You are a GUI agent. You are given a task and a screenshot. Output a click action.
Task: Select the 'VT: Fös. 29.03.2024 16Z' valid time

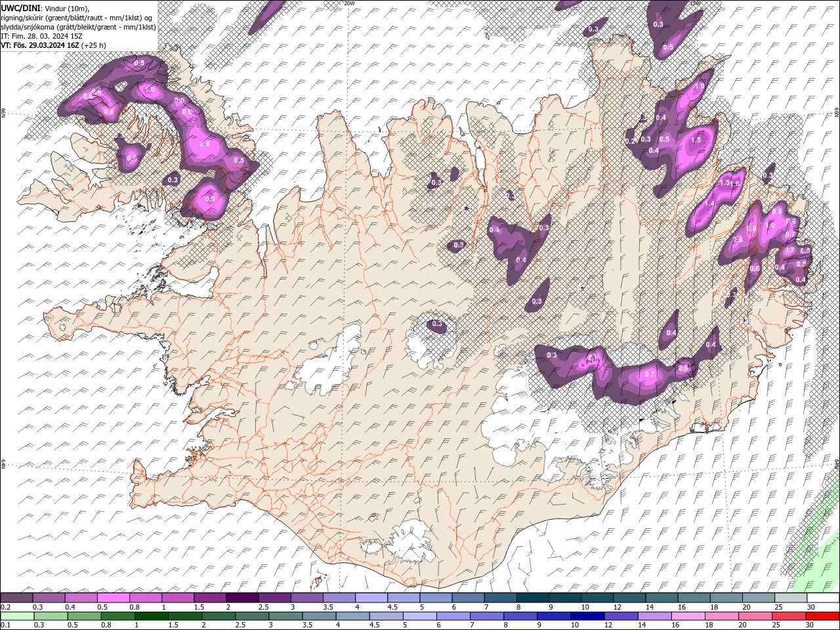pyautogui.click(x=40, y=45)
